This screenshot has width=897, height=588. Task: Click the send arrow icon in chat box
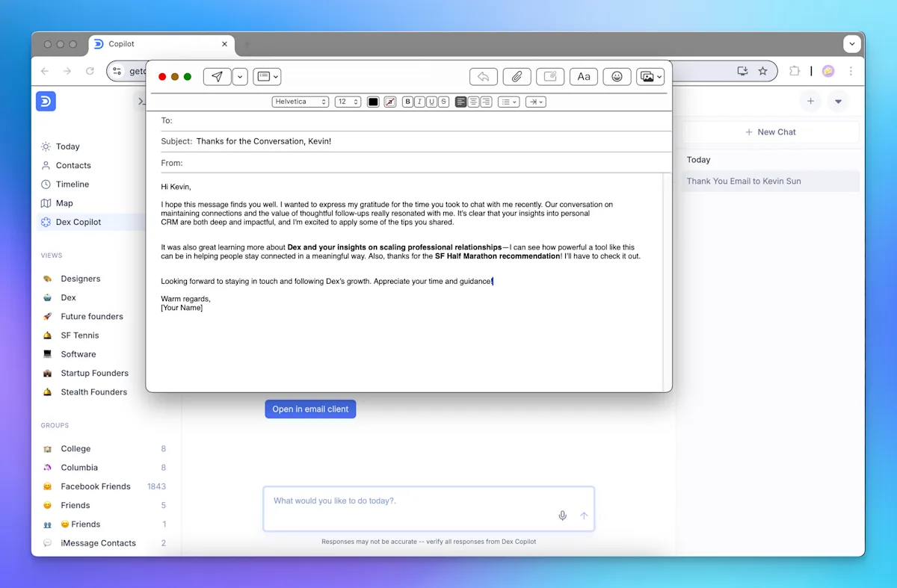pos(584,516)
